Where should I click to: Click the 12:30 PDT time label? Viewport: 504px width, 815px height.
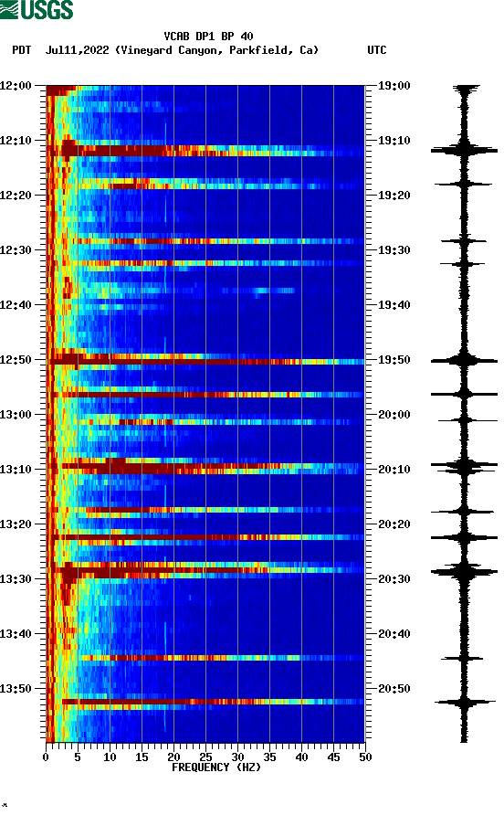coord(16,250)
